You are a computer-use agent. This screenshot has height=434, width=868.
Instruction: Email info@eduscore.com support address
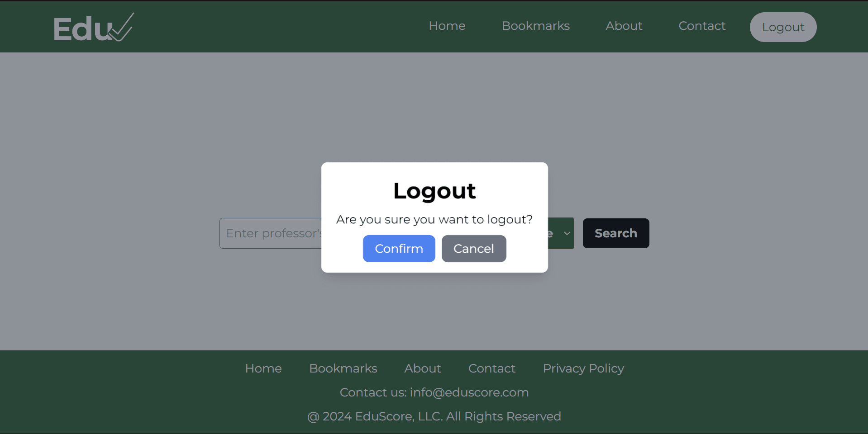point(469,392)
